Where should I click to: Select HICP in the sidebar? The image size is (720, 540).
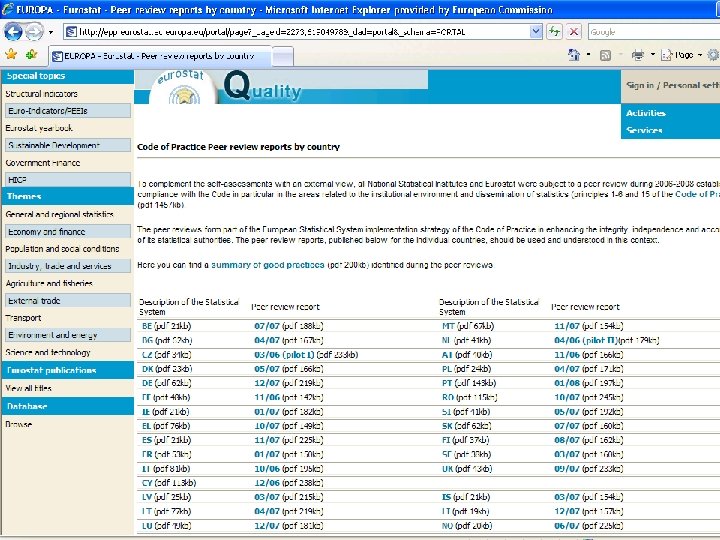[68, 180]
